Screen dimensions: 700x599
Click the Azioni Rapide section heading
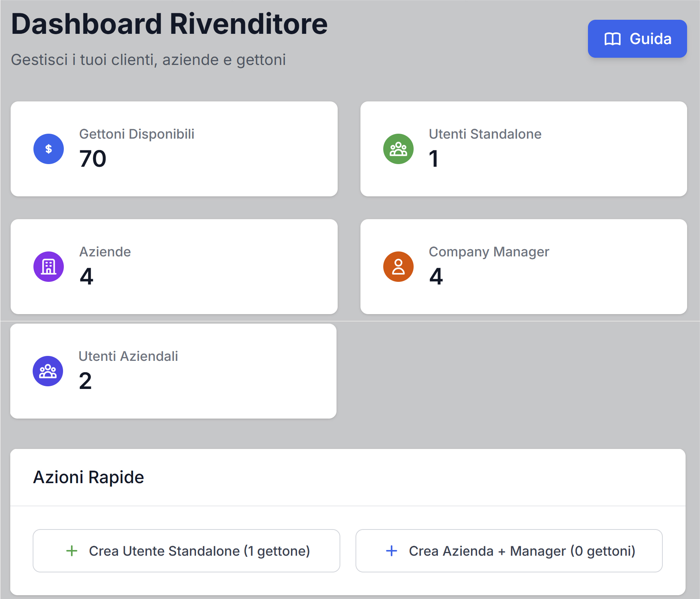pos(88,477)
